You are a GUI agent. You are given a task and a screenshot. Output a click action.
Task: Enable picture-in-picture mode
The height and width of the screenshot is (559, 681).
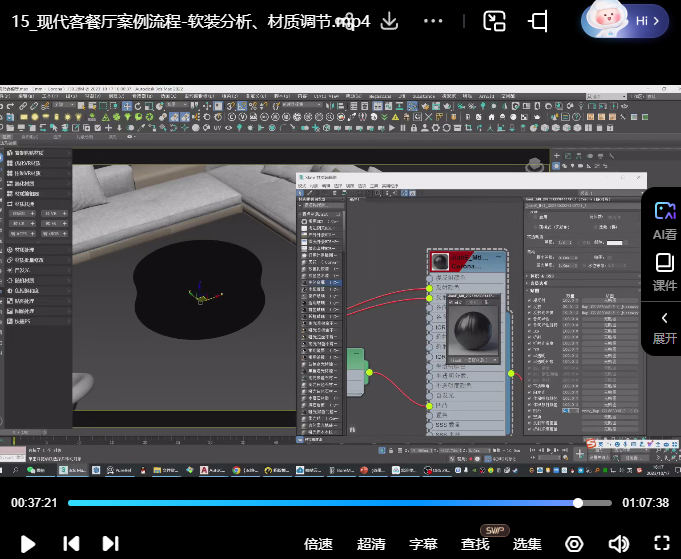click(x=494, y=21)
